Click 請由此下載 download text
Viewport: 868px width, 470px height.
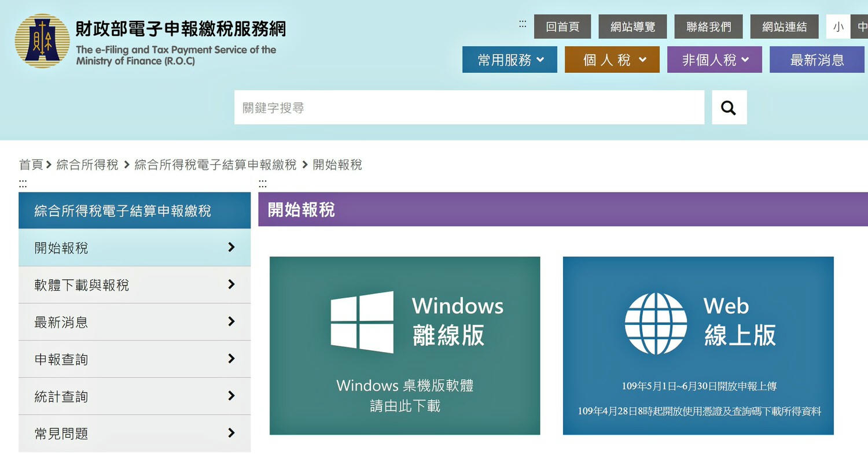coord(405,406)
